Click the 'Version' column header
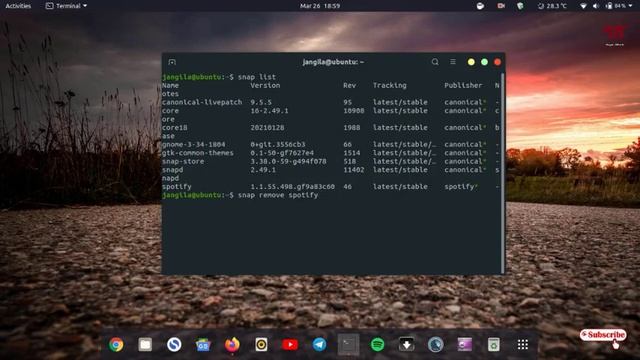Image resolution: width=640 pixels, height=360 pixels. pyautogui.click(x=265, y=85)
